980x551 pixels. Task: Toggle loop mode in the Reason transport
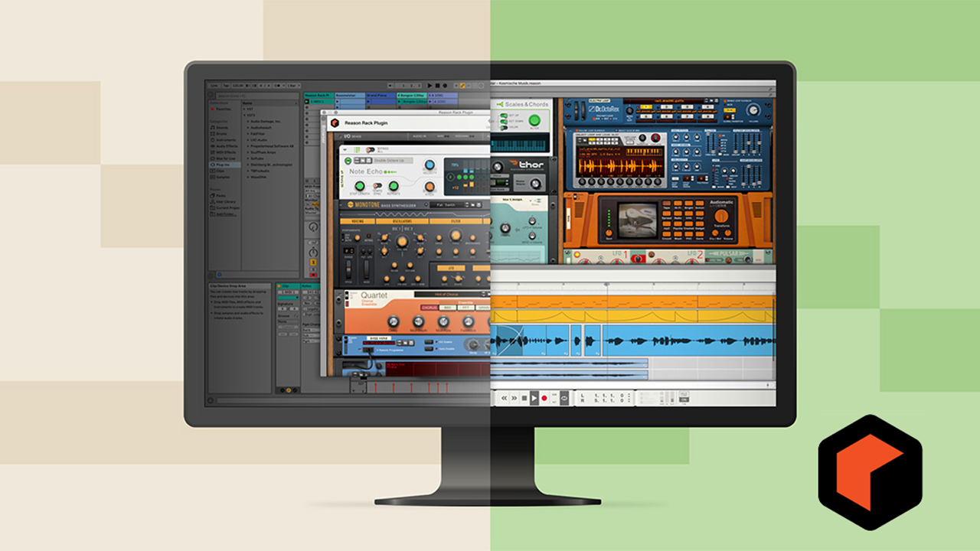(564, 398)
